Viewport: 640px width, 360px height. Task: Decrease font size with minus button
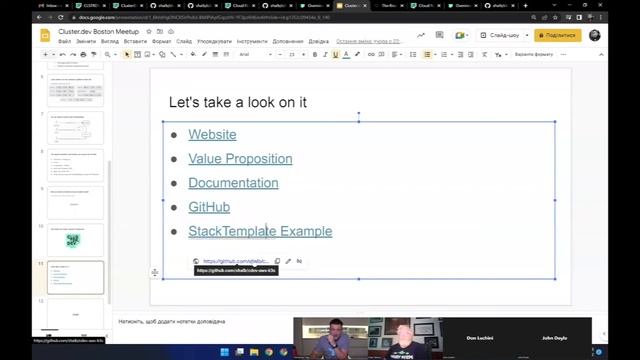[280, 54]
